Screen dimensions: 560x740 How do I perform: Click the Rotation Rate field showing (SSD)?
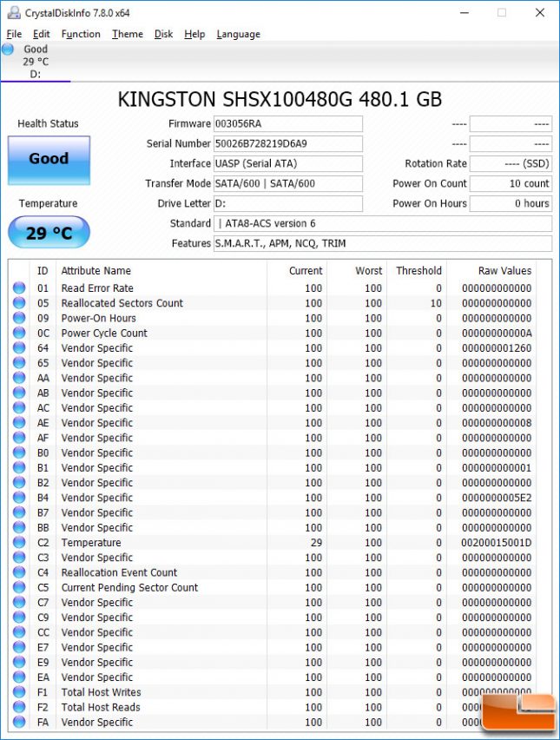click(x=511, y=163)
